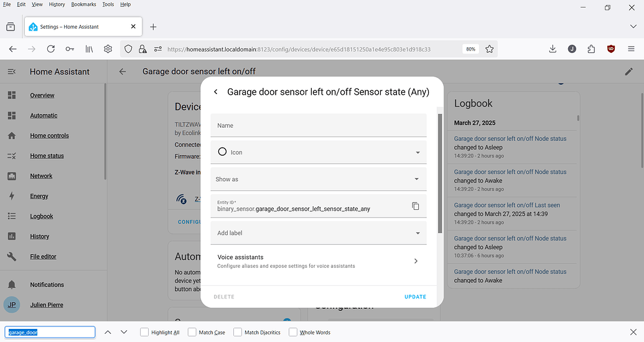Open the Edit menu
Image resolution: width=644 pixels, height=342 pixels.
[21, 4]
